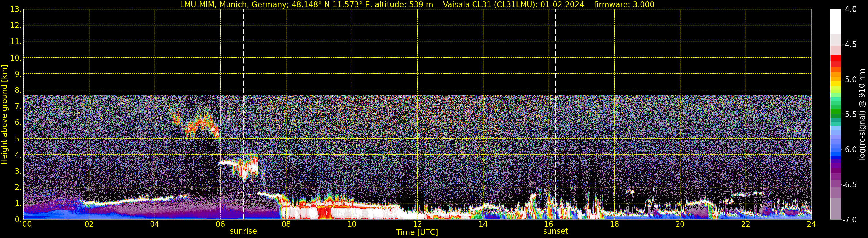Click the "log(rc-signal) @ 910 nm" colorbar label
The width and height of the screenshot is (868, 238).
point(862,114)
